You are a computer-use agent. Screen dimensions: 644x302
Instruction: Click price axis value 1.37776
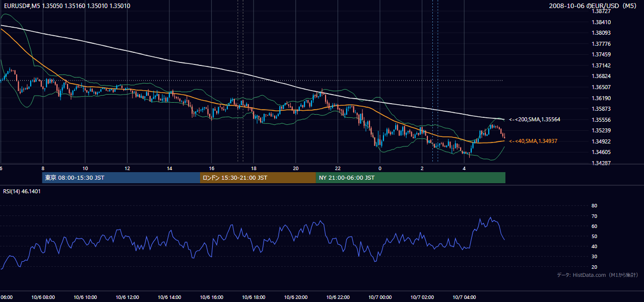point(602,44)
